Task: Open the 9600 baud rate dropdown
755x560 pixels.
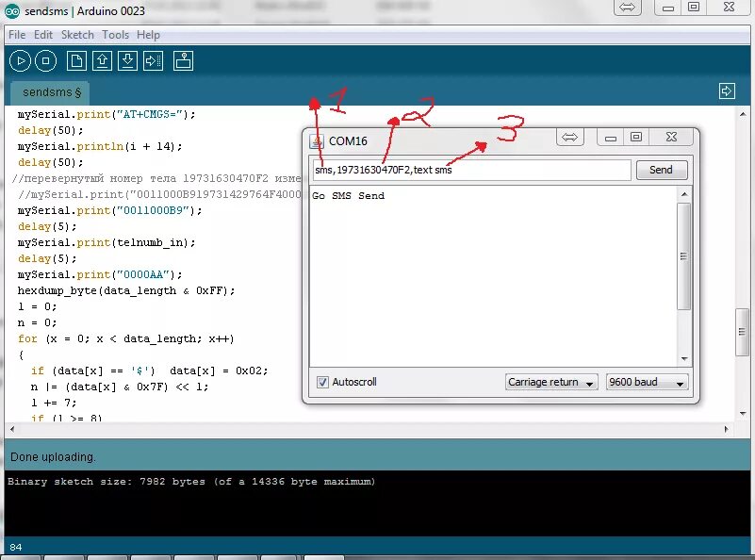Action: click(648, 383)
